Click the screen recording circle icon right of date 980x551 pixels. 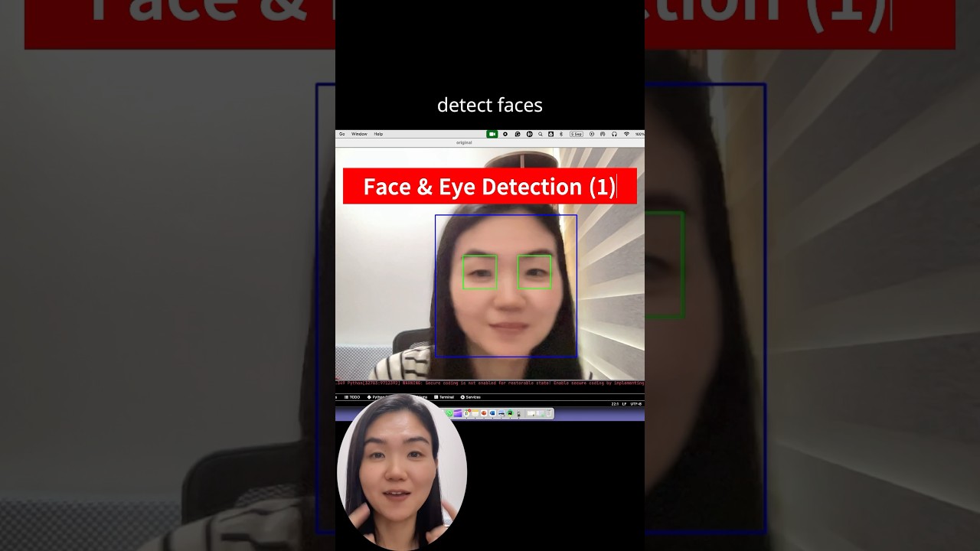coord(592,134)
